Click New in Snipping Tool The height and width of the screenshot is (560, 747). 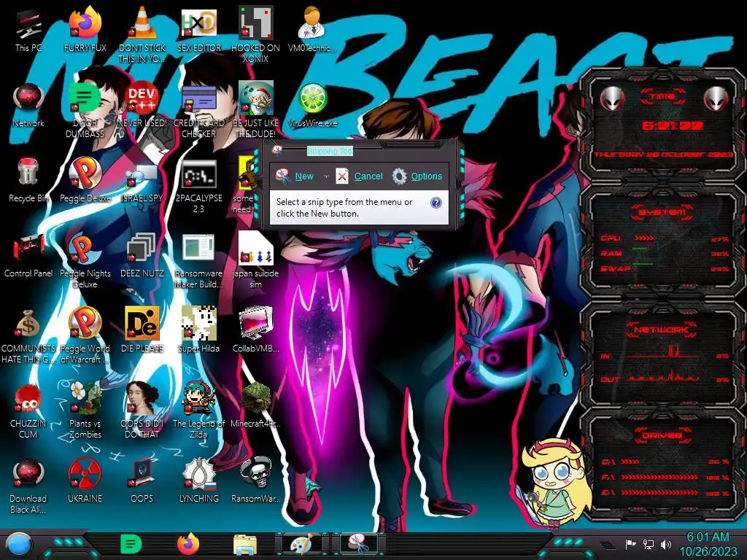296,176
